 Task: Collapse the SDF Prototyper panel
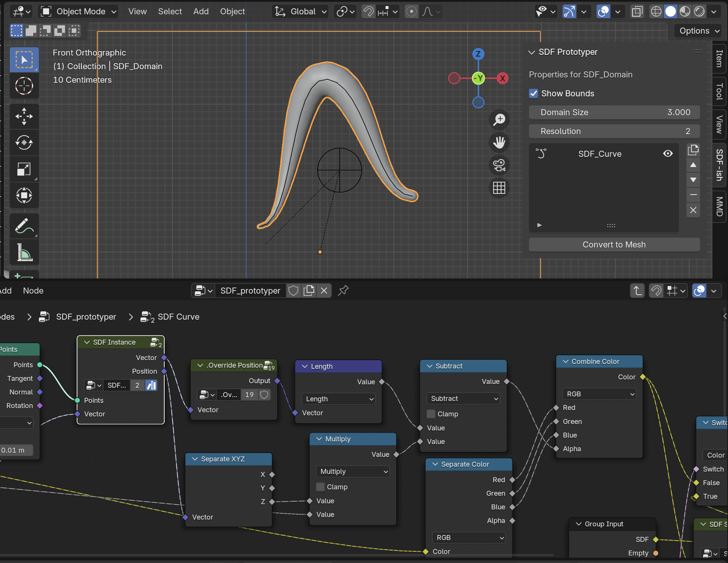532,52
